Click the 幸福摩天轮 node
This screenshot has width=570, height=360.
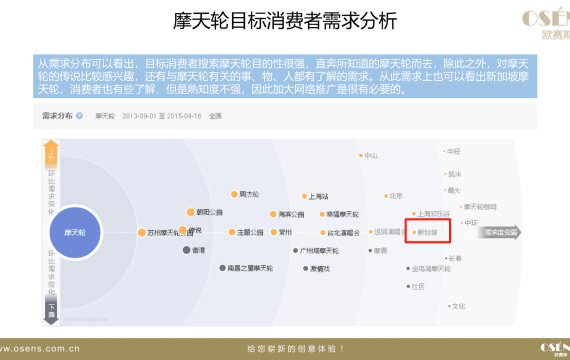click(339, 214)
